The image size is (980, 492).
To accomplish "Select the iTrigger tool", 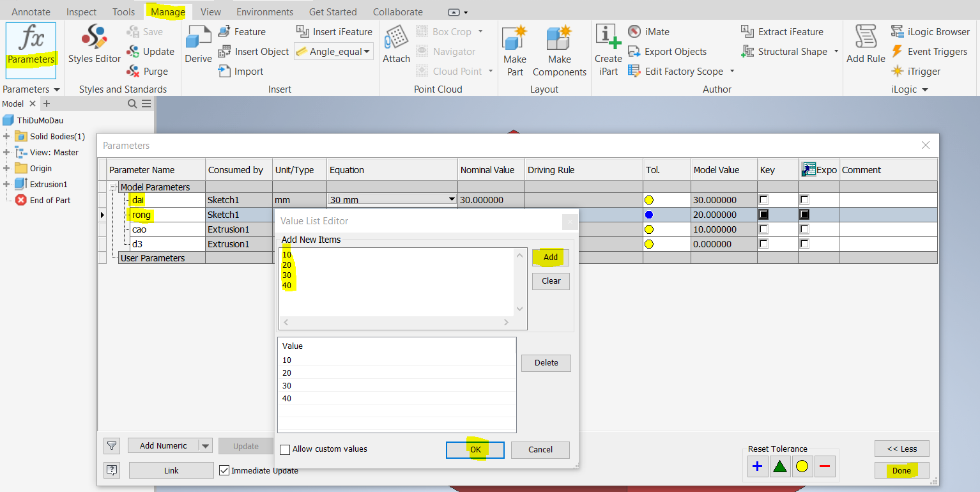I will 916,71.
